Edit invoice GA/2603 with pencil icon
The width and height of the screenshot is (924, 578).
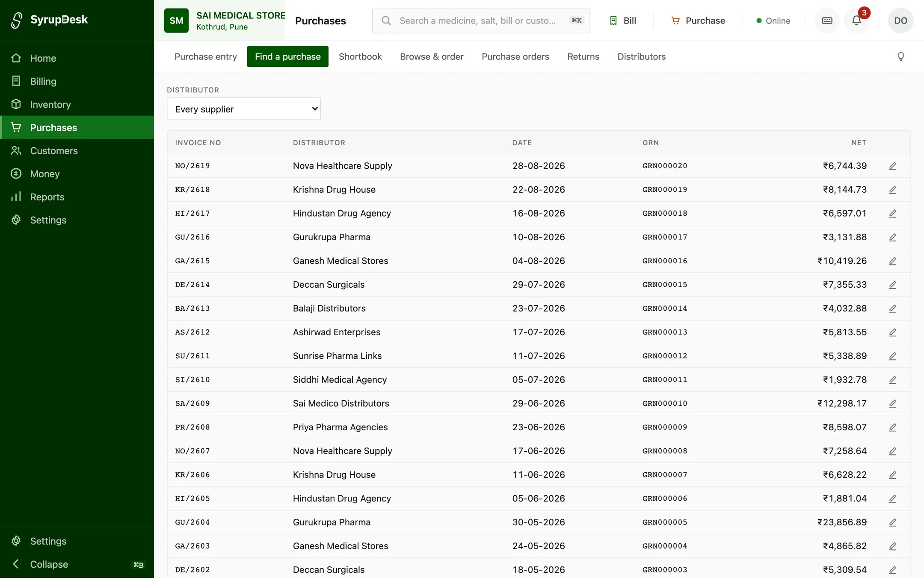(x=892, y=546)
